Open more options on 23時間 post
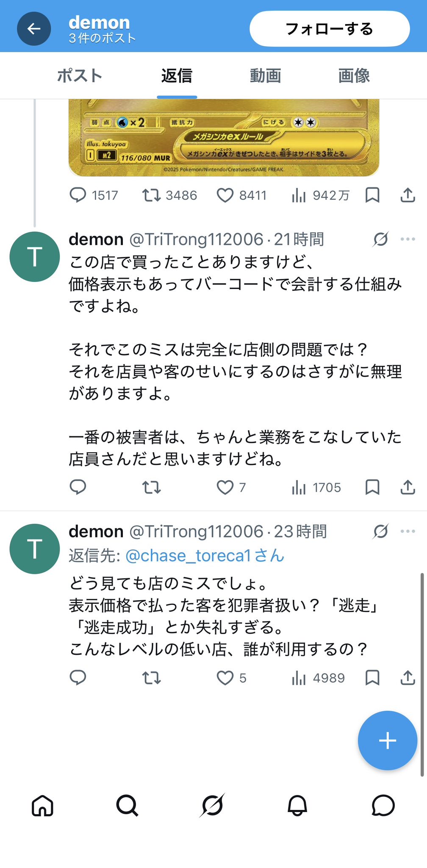Screen dimensions: 427x868 click(408, 531)
